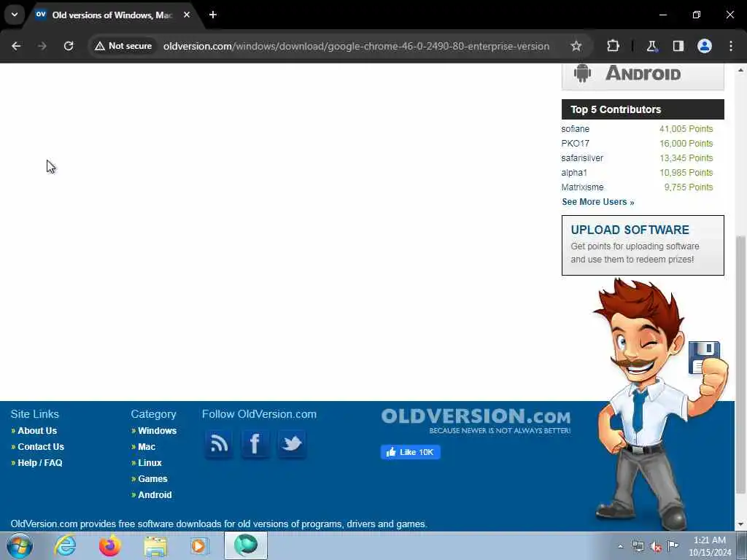
Task: Open contributor sofiane's profile
Action: (575, 129)
